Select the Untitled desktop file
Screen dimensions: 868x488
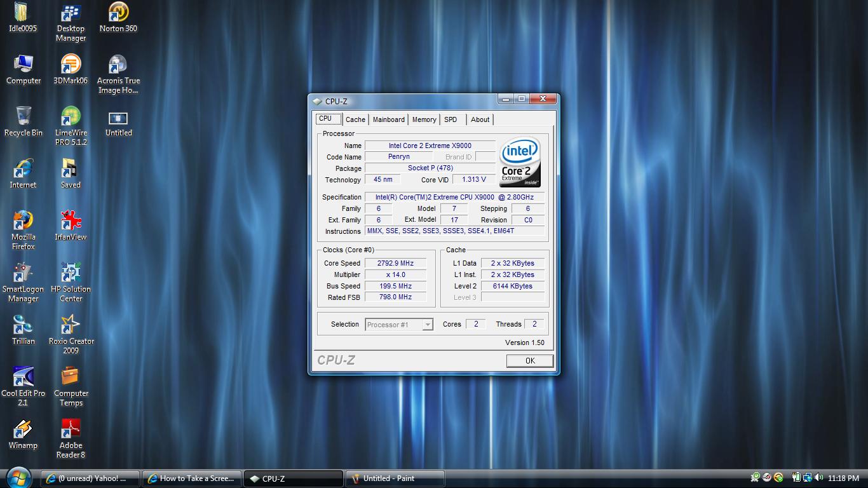click(118, 121)
